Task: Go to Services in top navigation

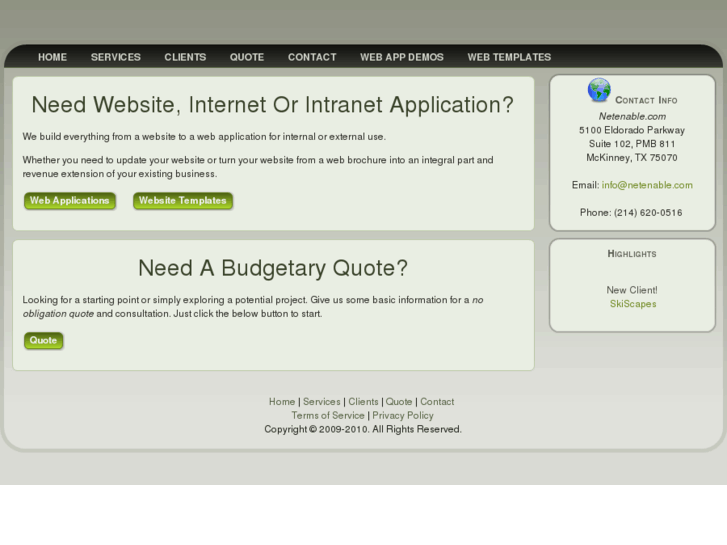Action: click(115, 57)
